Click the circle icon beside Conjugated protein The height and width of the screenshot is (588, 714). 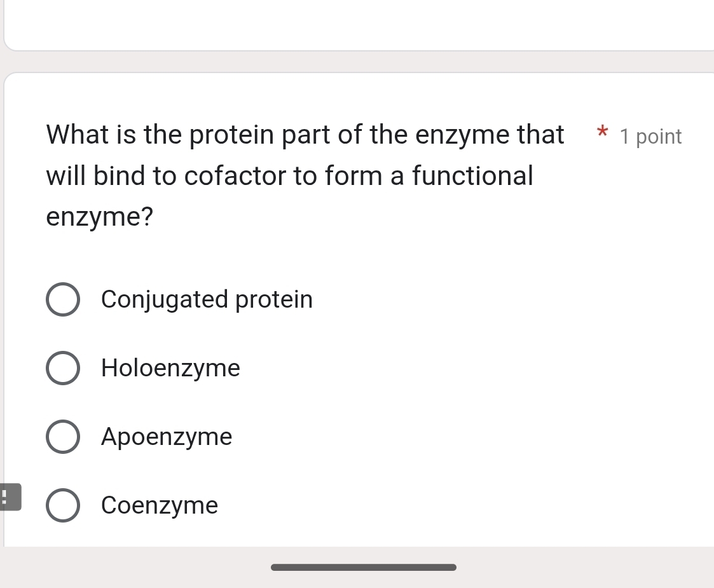[63, 299]
